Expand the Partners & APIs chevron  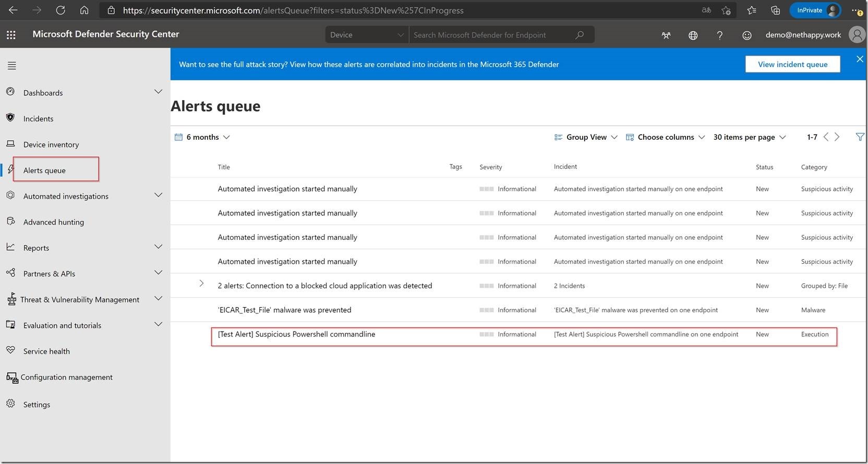coord(158,273)
